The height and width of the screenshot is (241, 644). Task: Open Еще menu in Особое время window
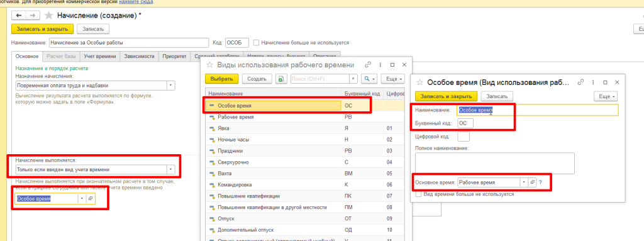[x=606, y=96]
